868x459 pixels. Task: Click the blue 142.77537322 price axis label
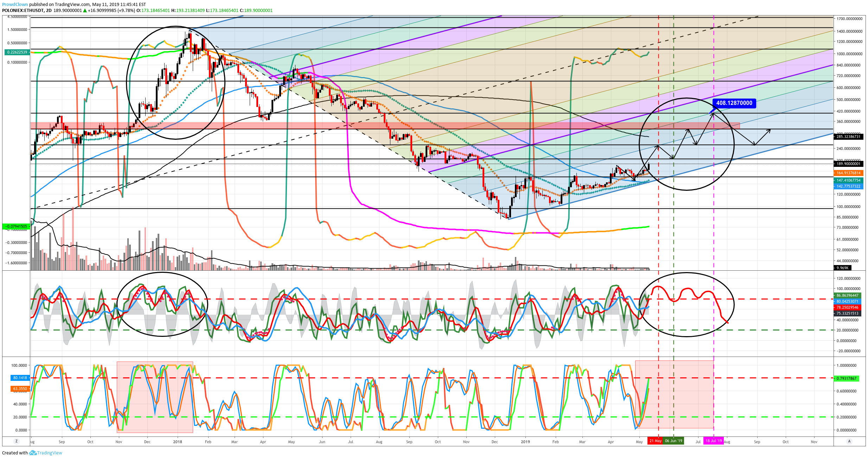coord(848,186)
